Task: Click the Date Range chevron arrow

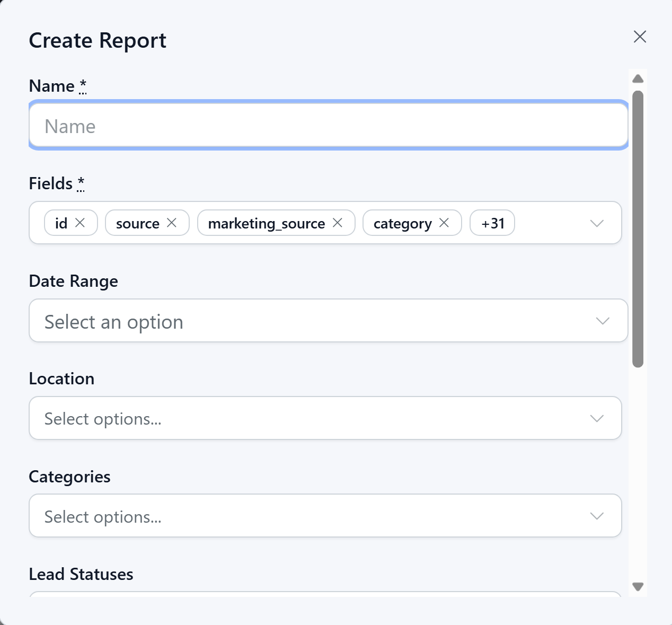Action: tap(603, 321)
